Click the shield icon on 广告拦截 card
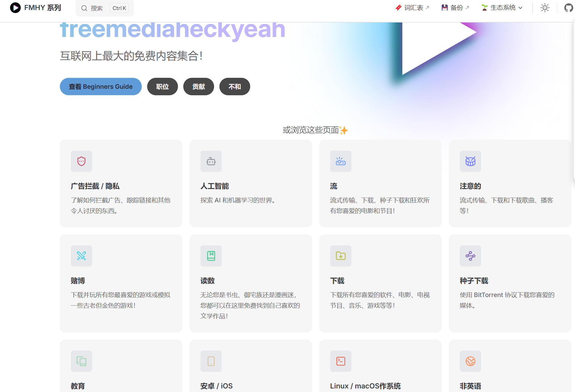 81,161
